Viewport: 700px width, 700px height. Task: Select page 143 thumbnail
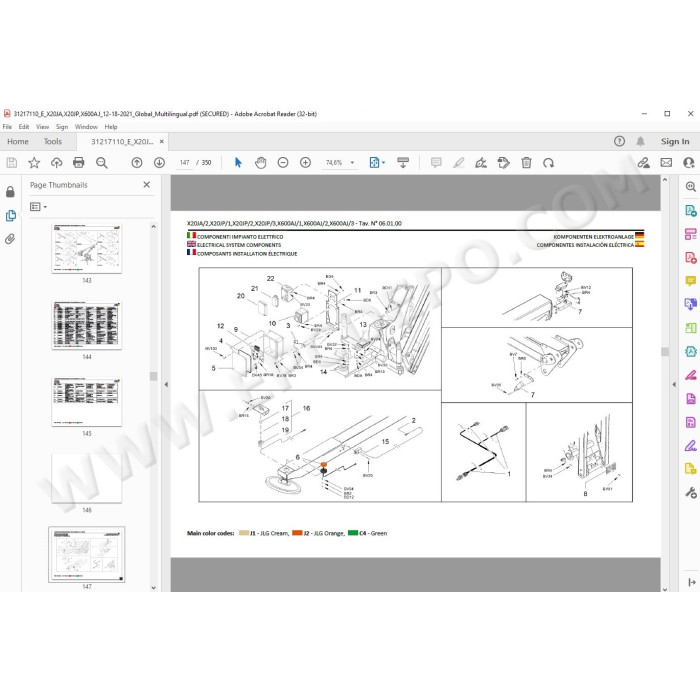click(x=87, y=249)
